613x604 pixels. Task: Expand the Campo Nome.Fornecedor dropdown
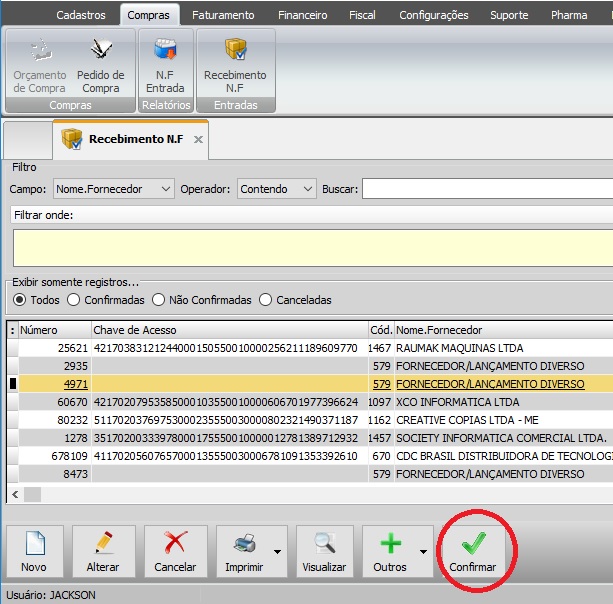click(165, 189)
